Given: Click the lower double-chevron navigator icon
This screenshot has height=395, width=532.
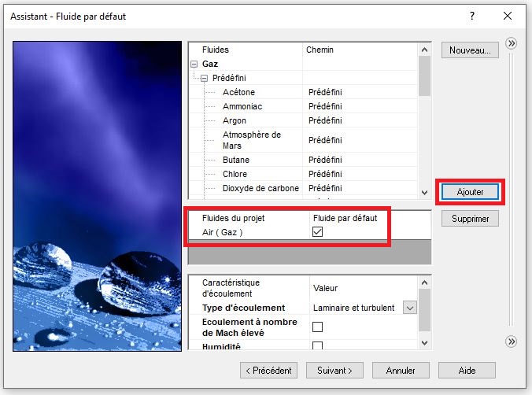Looking at the screenshot, I should (x=511, y=341).
